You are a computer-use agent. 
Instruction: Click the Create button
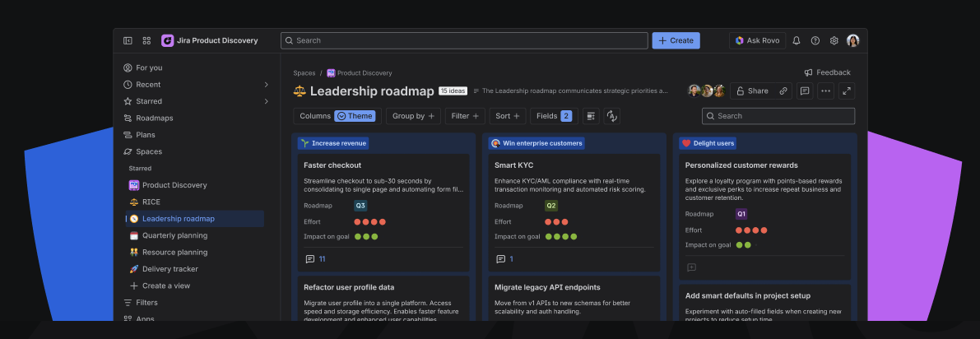coord(676,40)
